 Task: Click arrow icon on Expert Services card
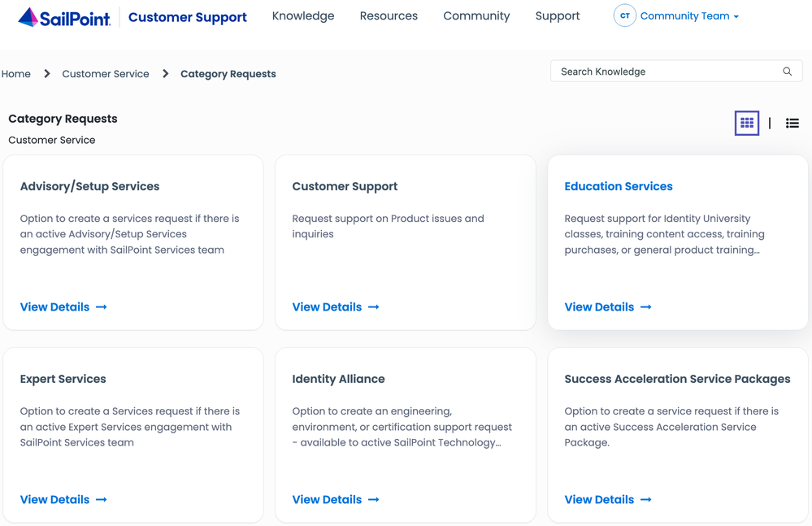[x=102, y=500]
